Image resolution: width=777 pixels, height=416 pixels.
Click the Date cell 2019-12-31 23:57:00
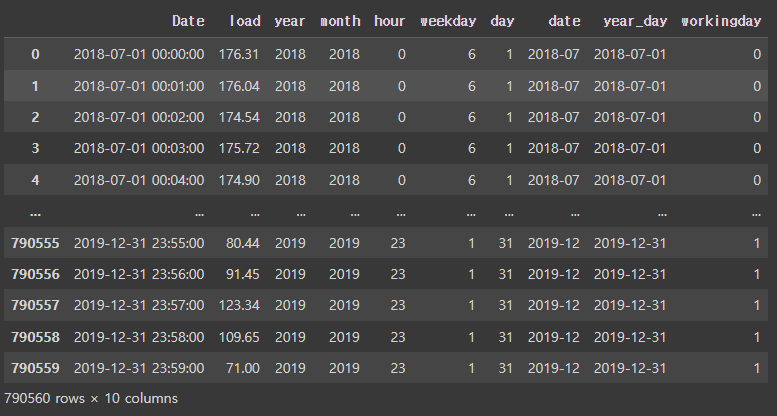coord(139,305)
